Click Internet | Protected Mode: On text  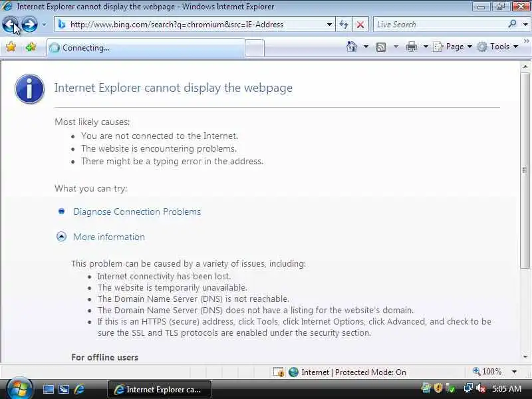[354, 372]
